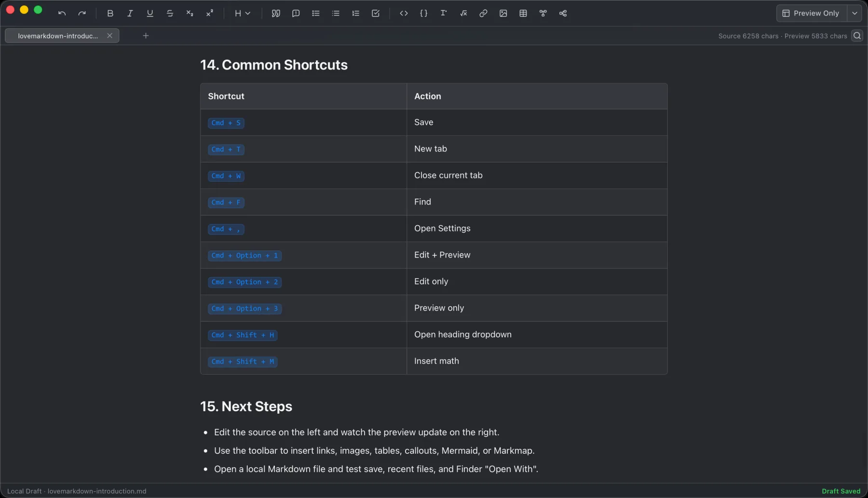Click the Cmd + S shortcut badge

pyautogui.click(x=226, y=123)
